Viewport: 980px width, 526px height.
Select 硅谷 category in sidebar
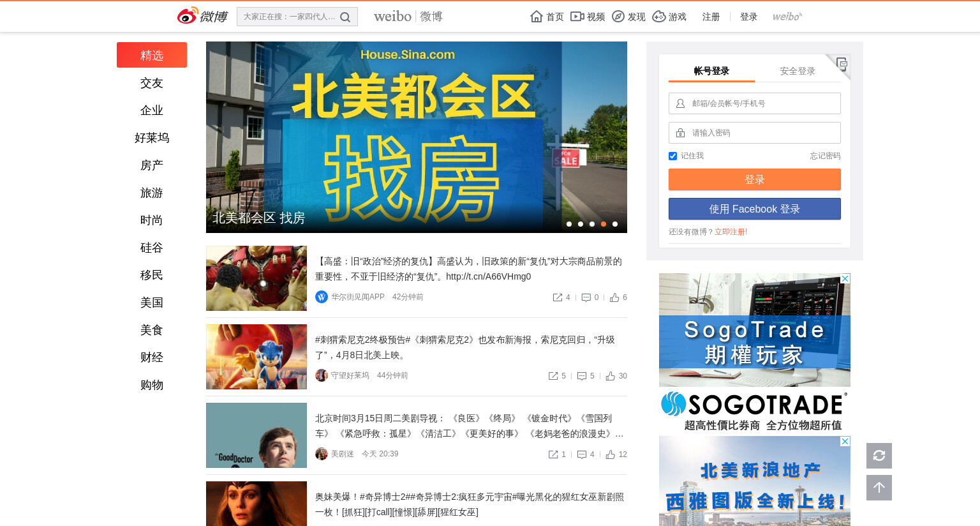click(152, 248)
